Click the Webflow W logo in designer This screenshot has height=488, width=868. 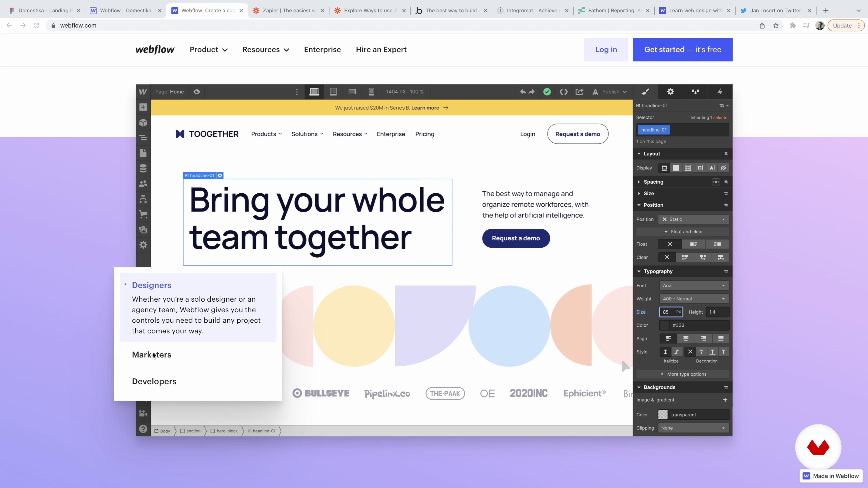[143, 91]
